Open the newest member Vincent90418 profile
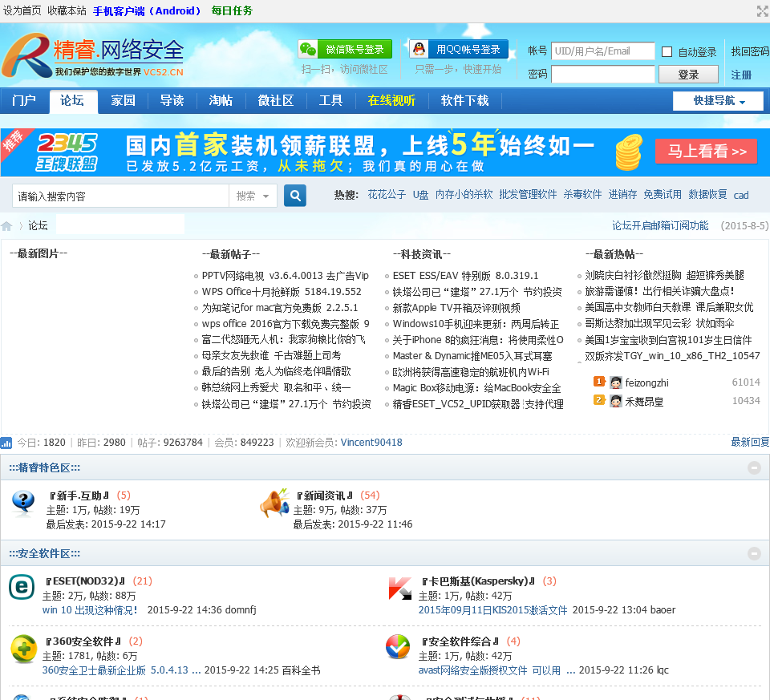The height and width of the screenshot is (700, 770). point(371,443)
